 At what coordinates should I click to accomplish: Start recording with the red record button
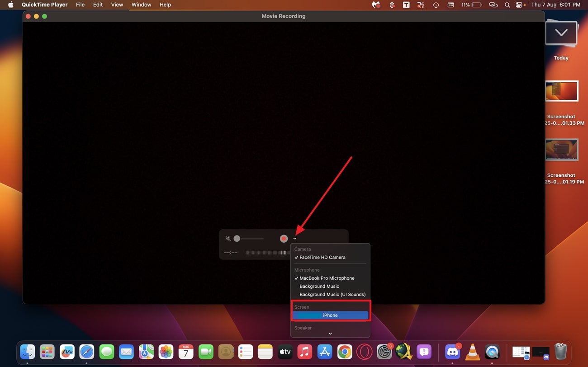pyautogui.click(x=284, y=239)
